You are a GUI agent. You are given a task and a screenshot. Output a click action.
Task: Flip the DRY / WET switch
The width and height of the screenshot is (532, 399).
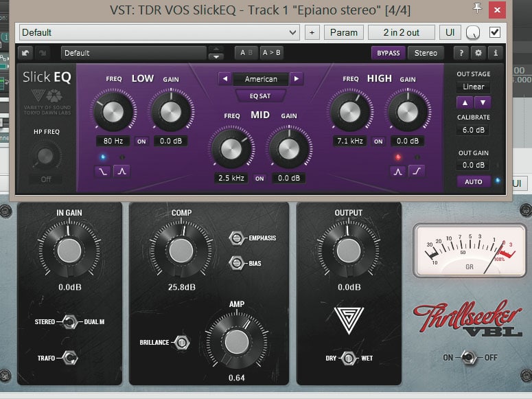pos(349,358)
